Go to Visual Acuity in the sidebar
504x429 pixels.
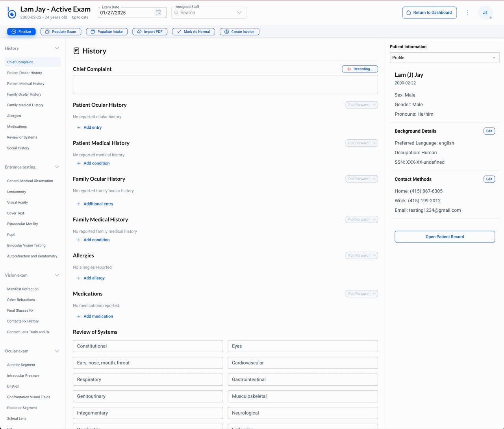tap(18, 203)
